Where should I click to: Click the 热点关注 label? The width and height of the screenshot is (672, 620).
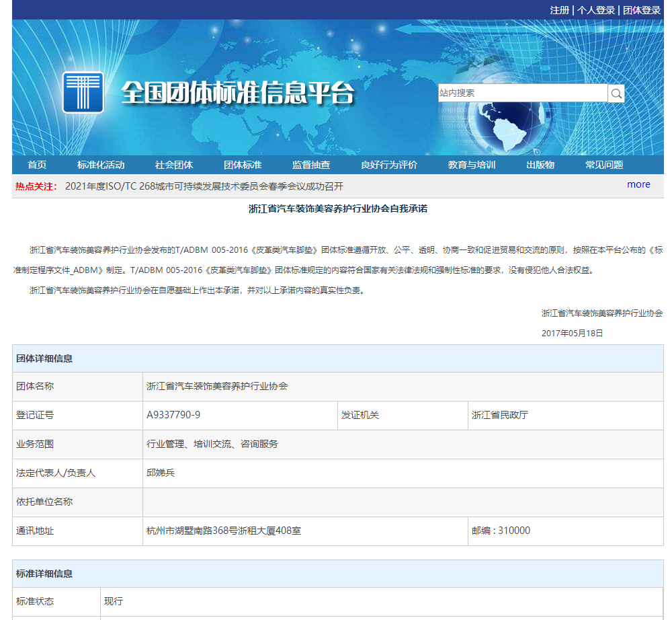pyautogui.click(x=34, y=186)
